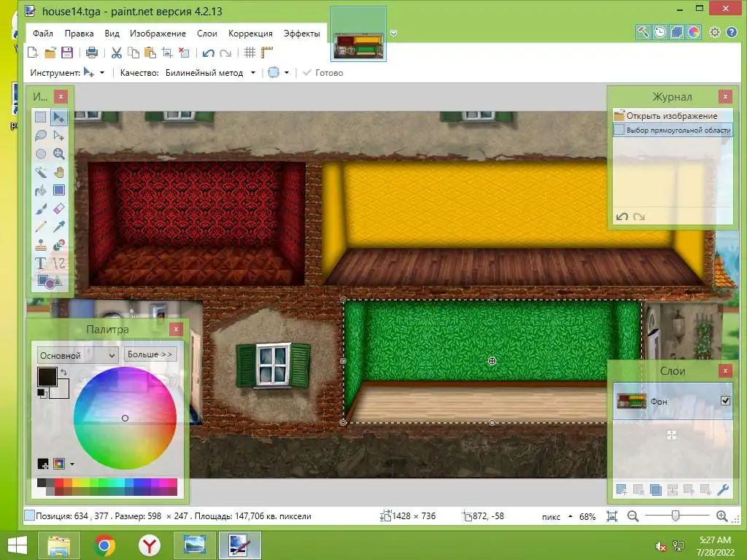Select Открыть изображение history entry
Screen dimensions: 747x560
pos(673,116)
